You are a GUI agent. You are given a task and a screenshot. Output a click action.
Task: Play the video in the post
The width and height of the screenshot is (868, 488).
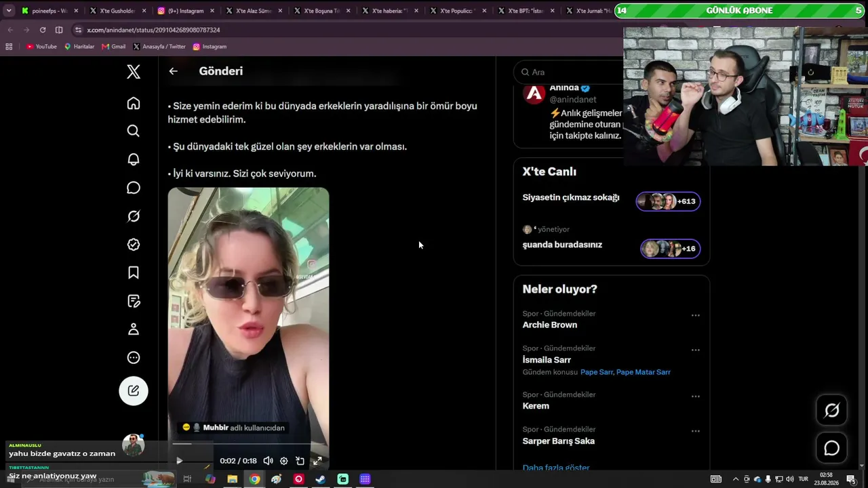click(x=179, y=461)
